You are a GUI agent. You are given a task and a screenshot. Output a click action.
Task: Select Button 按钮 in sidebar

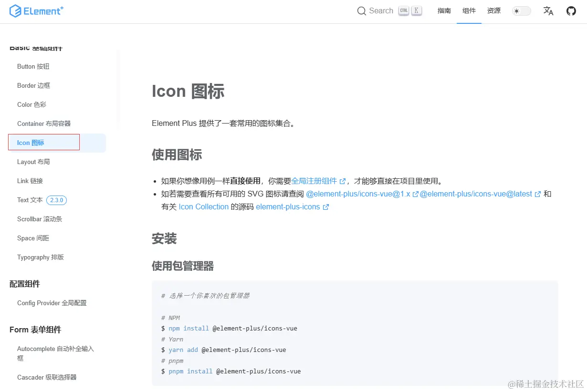point(33,66)
